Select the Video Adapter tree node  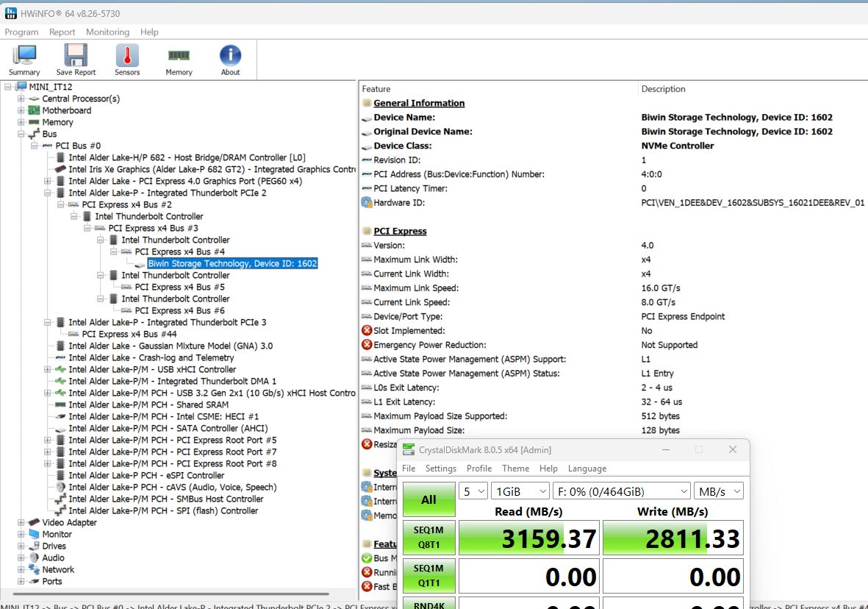(69, 522)
